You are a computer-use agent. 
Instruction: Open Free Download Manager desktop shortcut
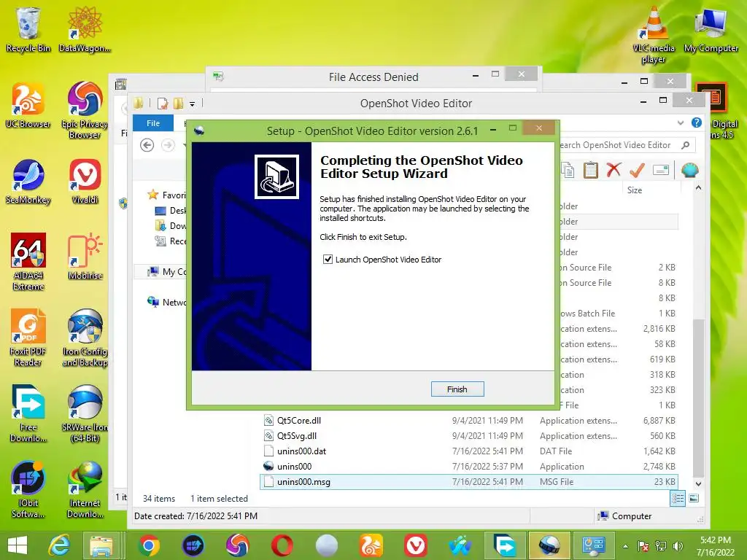[28, 413]
